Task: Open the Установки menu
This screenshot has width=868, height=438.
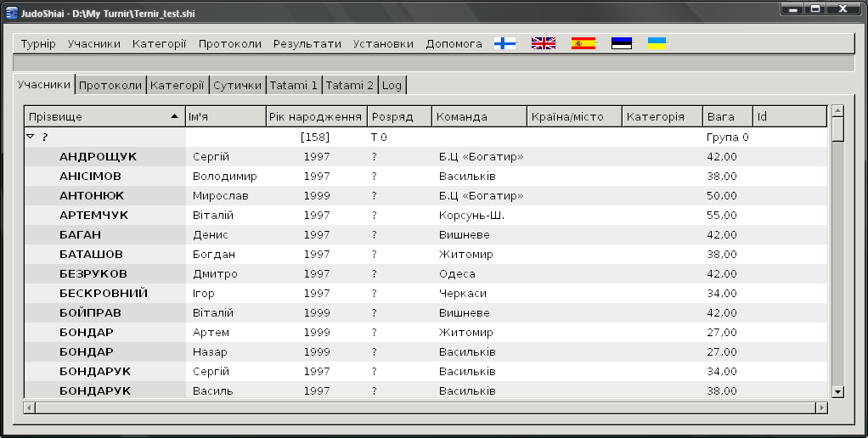Action: pyautogui.click(x=383, y=44)
